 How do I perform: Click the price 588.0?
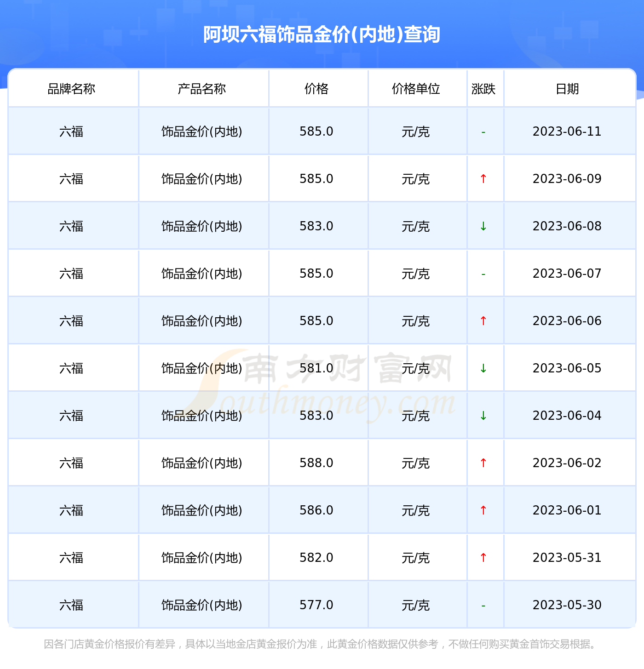pos(316,463)
